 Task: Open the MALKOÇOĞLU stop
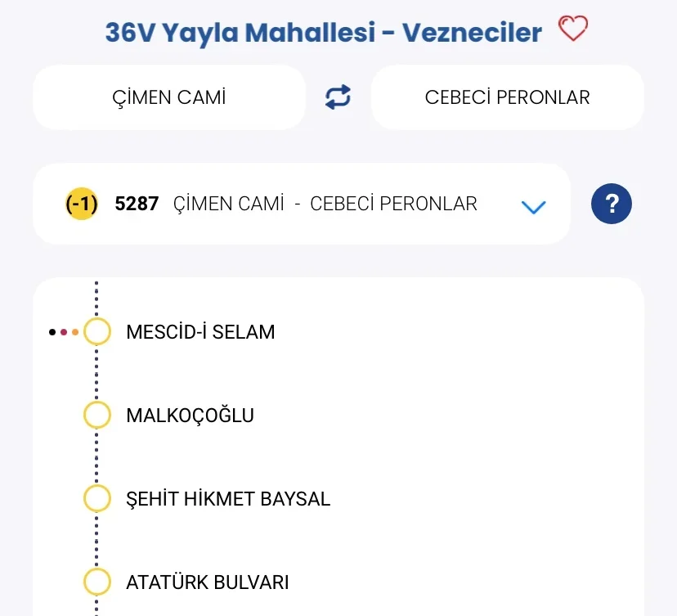pyautogui.click(x=190, y=416)
